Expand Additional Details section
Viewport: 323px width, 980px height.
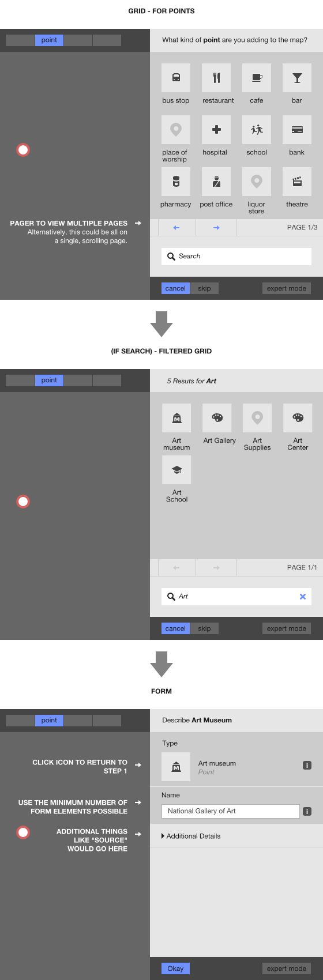click(191, 836)
